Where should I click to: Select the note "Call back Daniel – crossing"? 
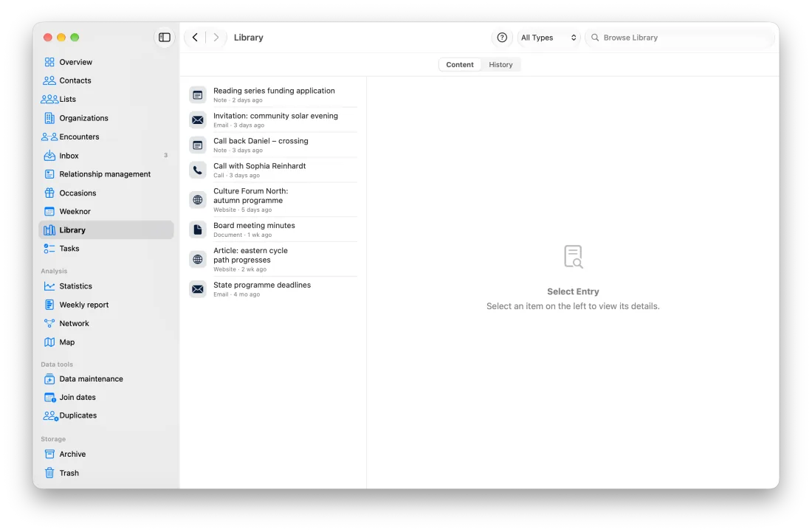pyautogui.click(x=273, y=145)
